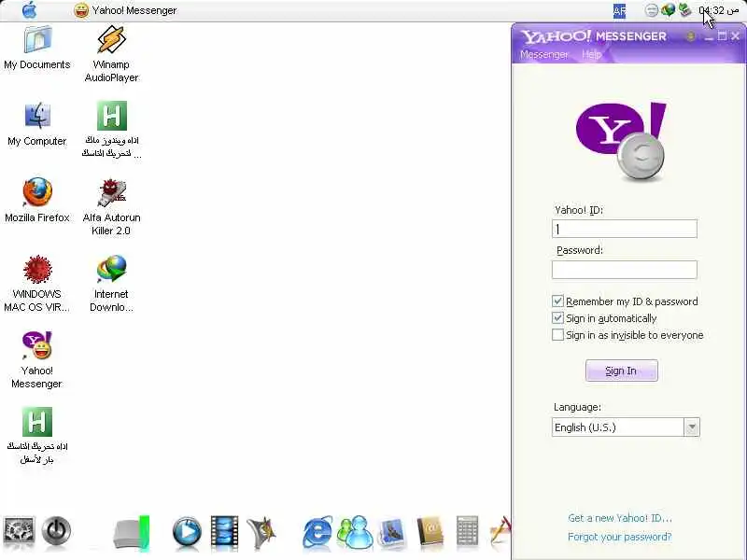Click the clock time in menu bar
The height and width of the screenshot is (560, 747).
(718, 10)
